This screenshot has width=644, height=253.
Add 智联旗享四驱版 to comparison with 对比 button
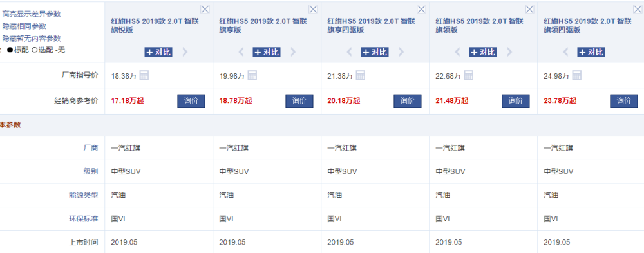click(x=375, y=52)
